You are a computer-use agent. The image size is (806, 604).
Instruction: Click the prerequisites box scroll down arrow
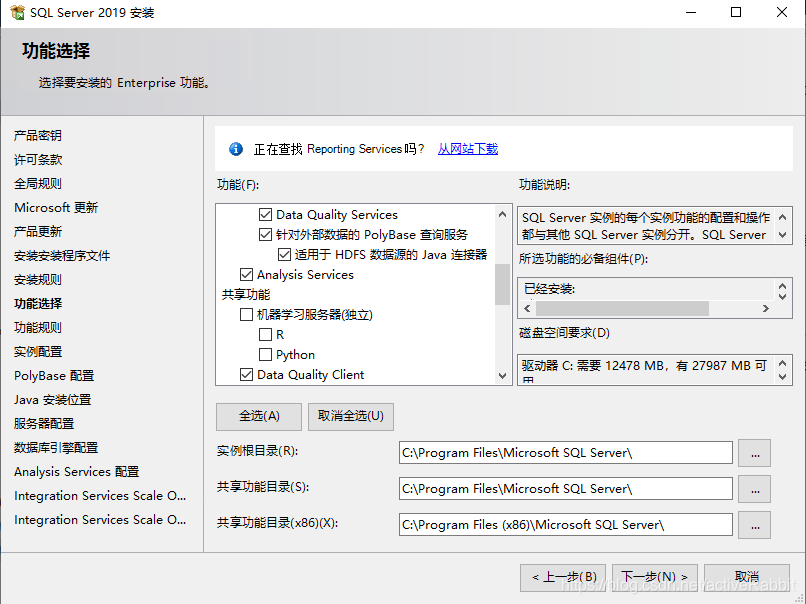[782, 296]
